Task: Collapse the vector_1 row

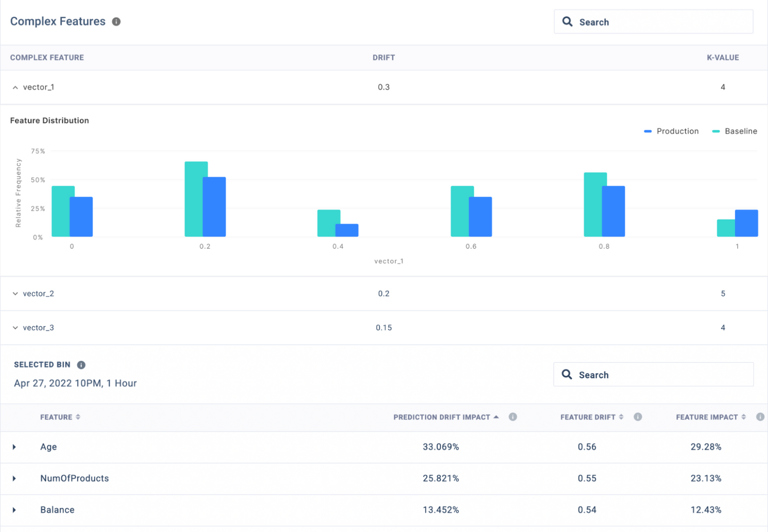Action: pyautogui.click(x=15, y=87)
